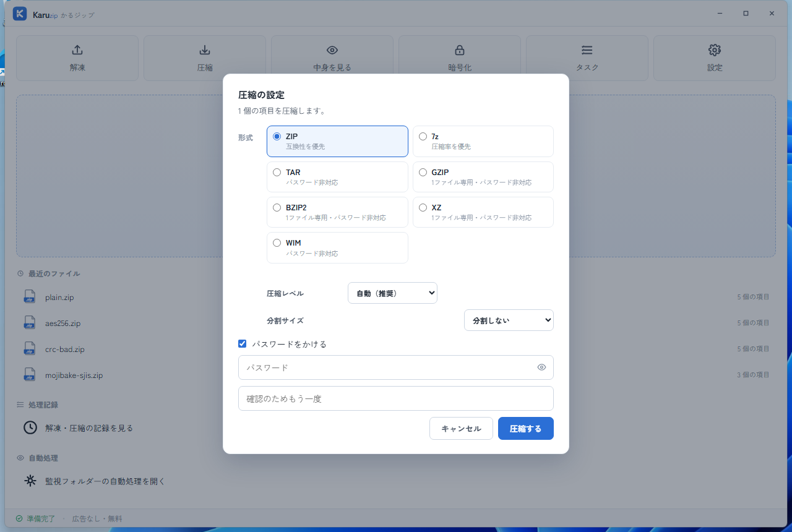The image size is (792, 532).
Task: Click the 解凍 extract upload icon
Action: (x=77, y=50)
